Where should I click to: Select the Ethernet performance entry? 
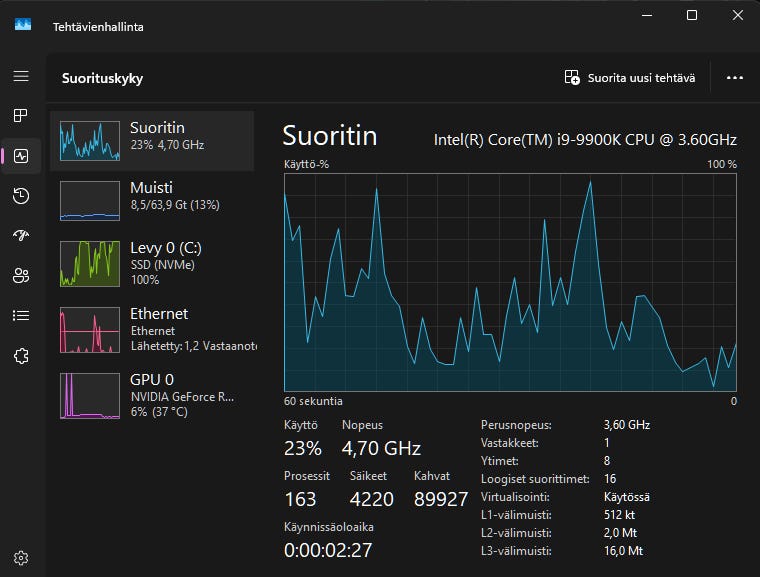(x=152, y=330)
